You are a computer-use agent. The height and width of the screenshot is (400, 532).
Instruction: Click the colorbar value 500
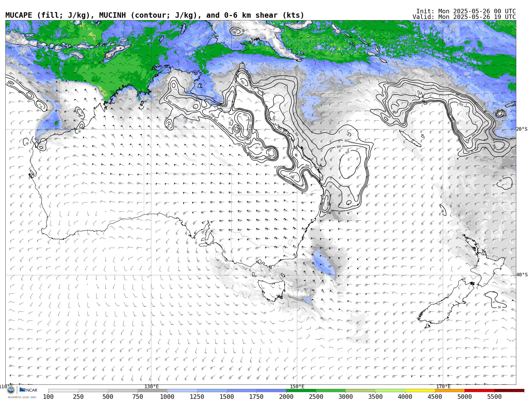click(108, 397)
